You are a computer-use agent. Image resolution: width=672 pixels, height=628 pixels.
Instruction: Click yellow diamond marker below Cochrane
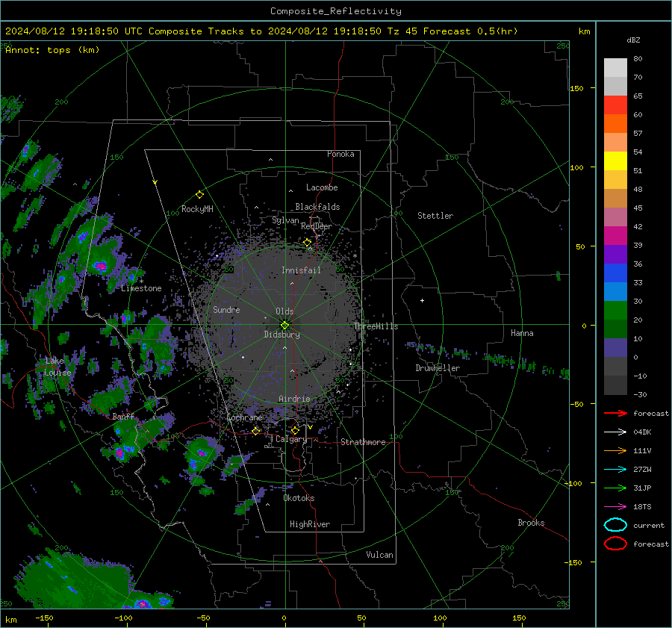256,431
